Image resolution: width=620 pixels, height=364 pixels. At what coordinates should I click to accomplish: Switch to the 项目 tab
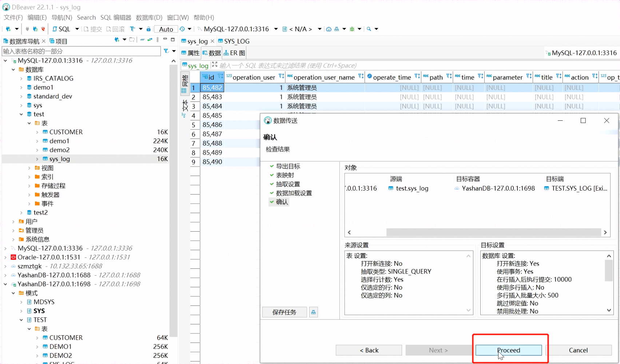(x=58, y=41)
